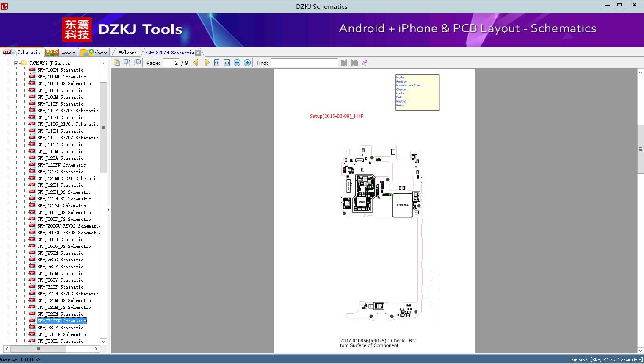Click the DZKJ Tools red logo
The image size is (644, 364).
(x=77, y=29)
